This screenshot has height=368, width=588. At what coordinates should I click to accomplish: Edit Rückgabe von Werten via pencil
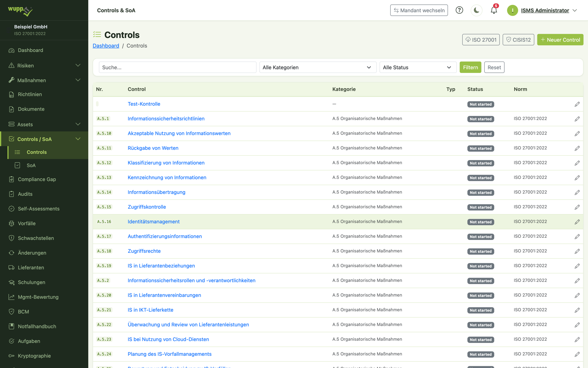point(577,148)
